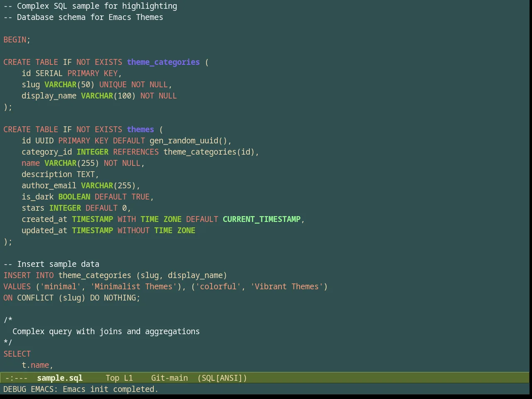The height and width of the screenshot is (399, 532).
Task: Click VARCHAR(50) on the slug line
Action: tap(69, 84)
